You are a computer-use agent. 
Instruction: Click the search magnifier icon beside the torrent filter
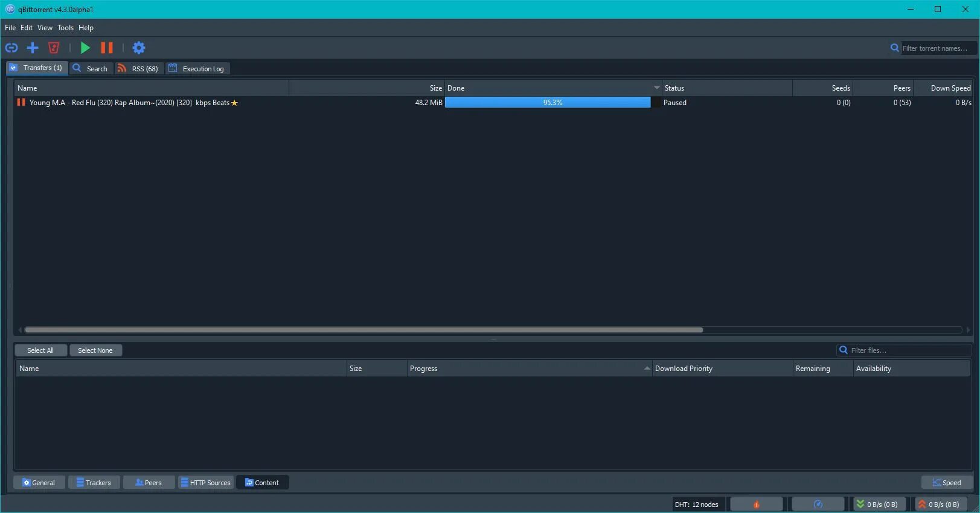[x=895, y=48]
